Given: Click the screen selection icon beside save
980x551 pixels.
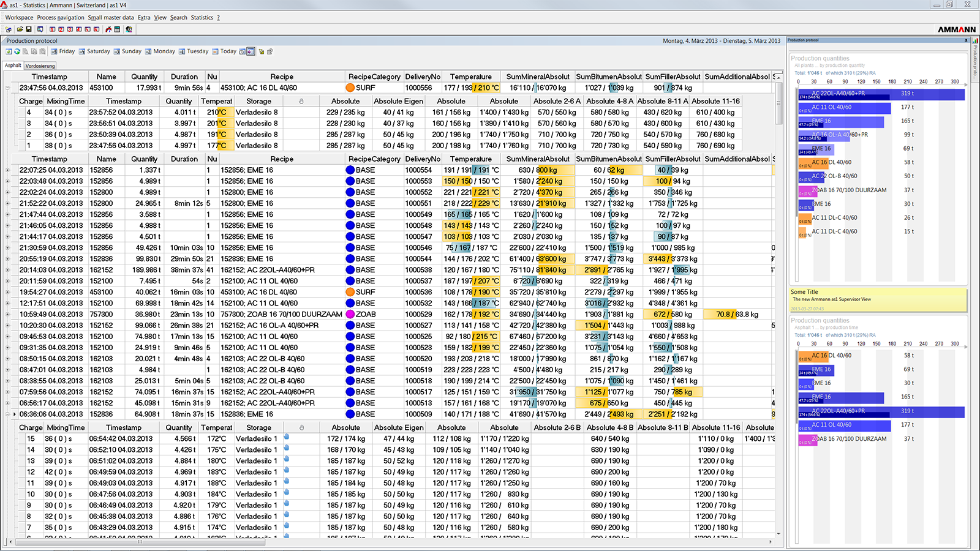Looking at the screenshot, I should [x=40, y=29].
